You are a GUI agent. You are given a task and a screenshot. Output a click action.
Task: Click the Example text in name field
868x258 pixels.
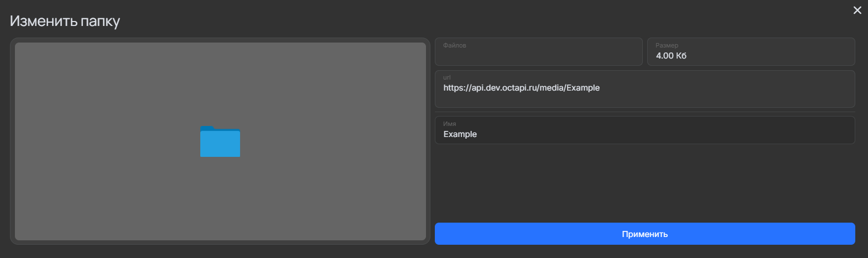[x=460, y=134]
